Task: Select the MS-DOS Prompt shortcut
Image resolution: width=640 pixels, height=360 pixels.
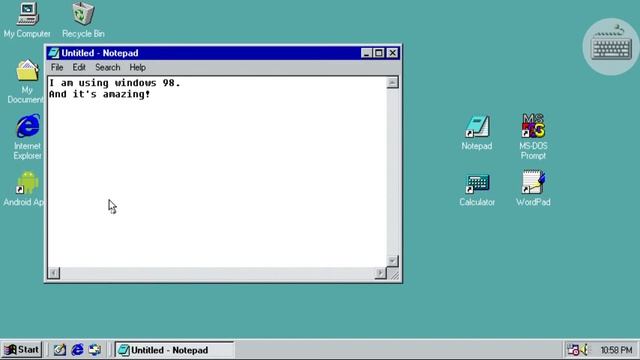Action: point(533,137)
